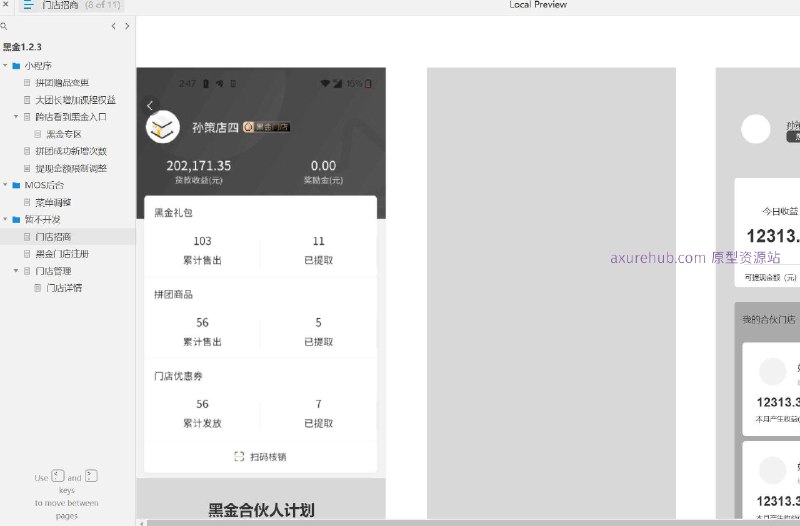Image resolution: width=800 pixels, height=526 pixels.
Task: Click the 56 累计售出 value under 拼团商品
Action: (202, 322)
